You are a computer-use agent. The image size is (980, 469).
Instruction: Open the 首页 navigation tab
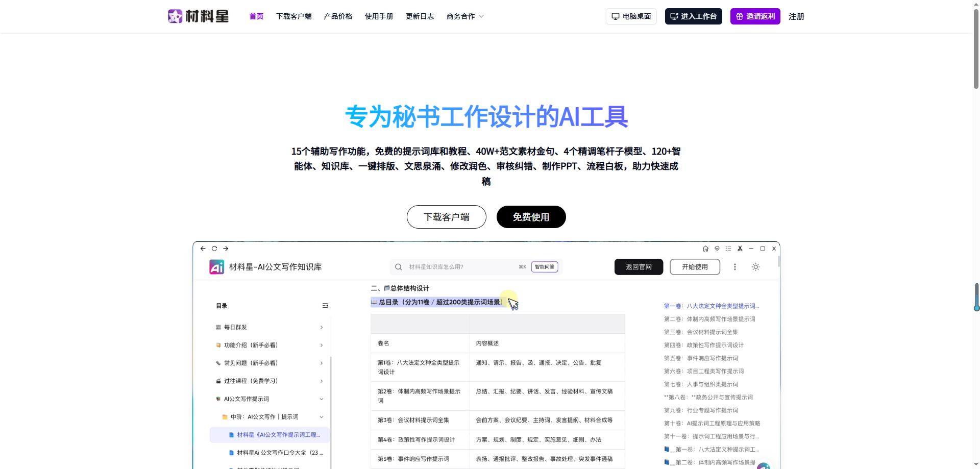pos(256,16)
